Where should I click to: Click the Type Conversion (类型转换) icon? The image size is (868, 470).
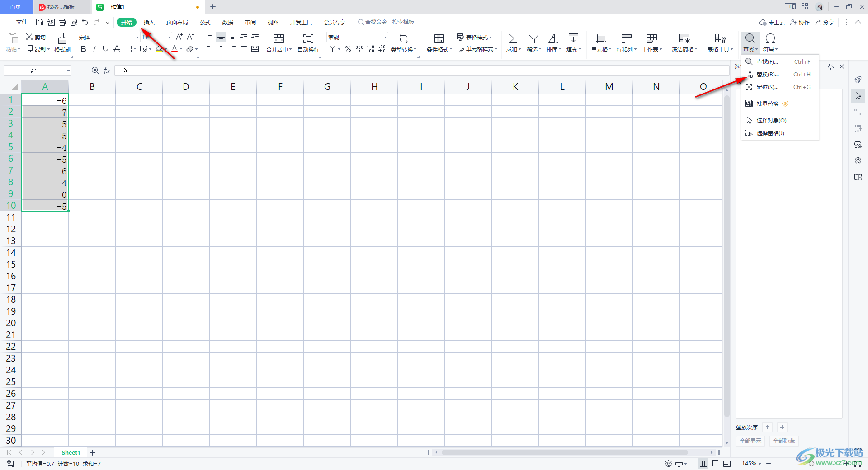[x=404, y=38]
